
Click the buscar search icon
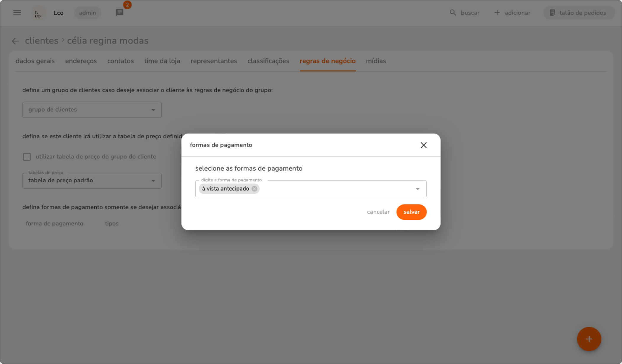[453, 13]
